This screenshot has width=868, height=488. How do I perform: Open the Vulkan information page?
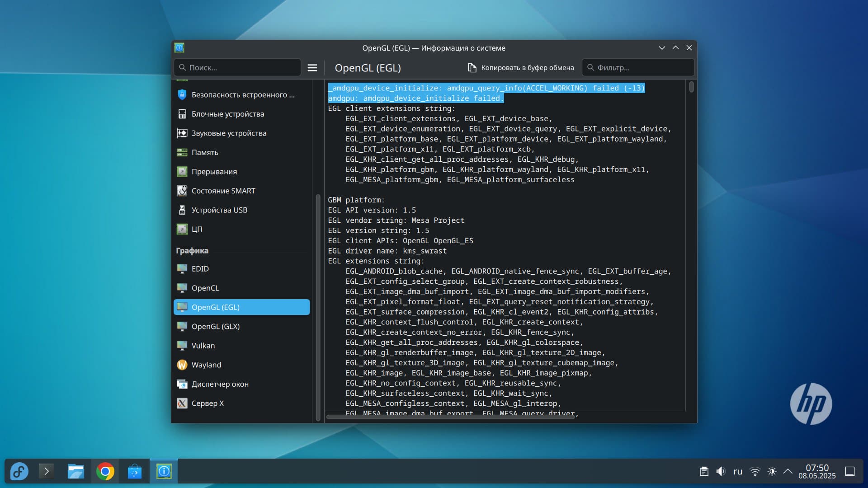241,346
